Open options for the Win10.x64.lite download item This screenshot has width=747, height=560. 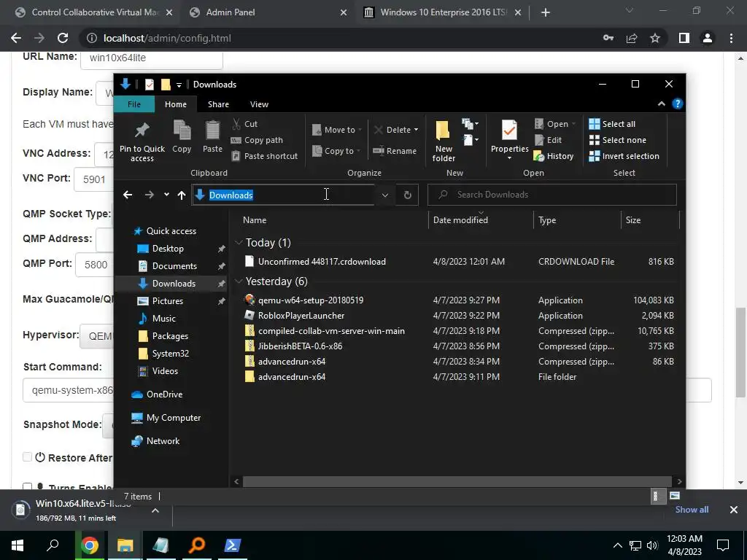point(155,510)
